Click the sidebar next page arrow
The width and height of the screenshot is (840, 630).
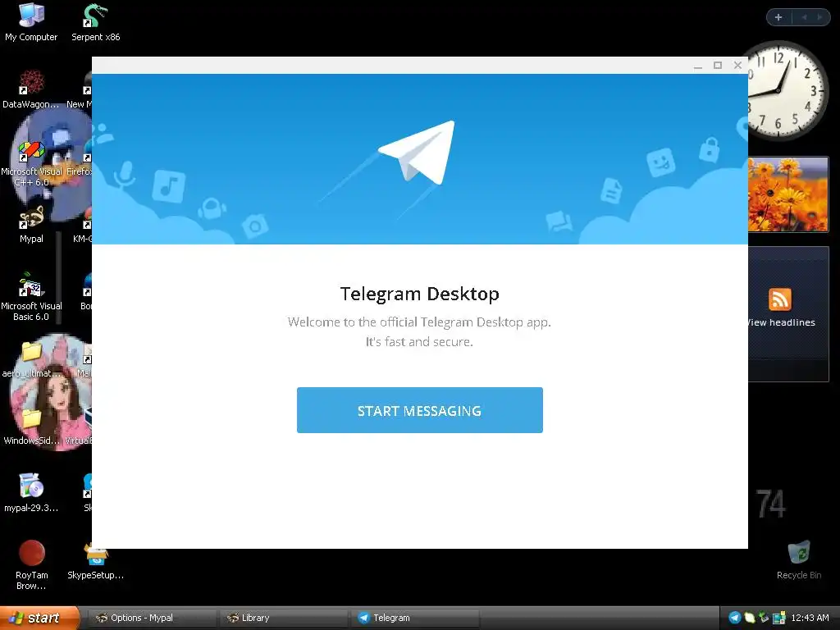point(819,17)
